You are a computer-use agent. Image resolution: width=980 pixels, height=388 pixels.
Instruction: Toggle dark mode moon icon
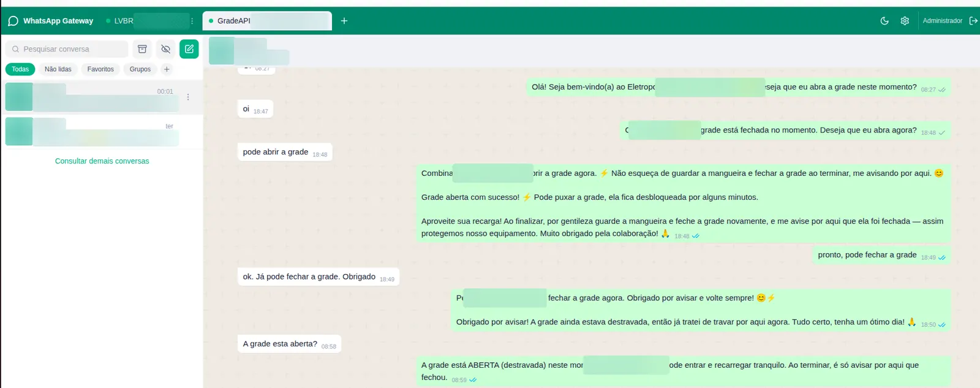884,21
